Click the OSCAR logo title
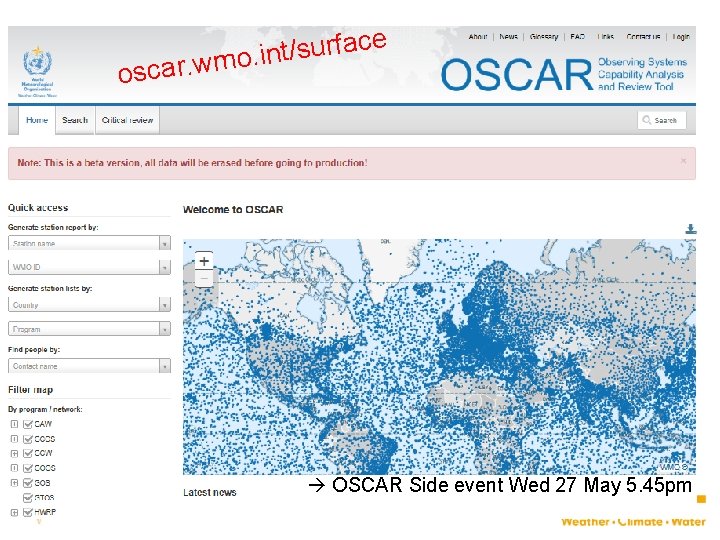720x540 pixels. coord(517,74)
